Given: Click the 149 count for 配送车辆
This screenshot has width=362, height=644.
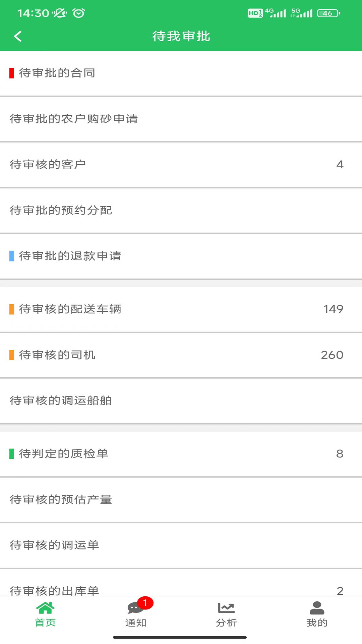Looking at the screenshot, I should (333, 309).
